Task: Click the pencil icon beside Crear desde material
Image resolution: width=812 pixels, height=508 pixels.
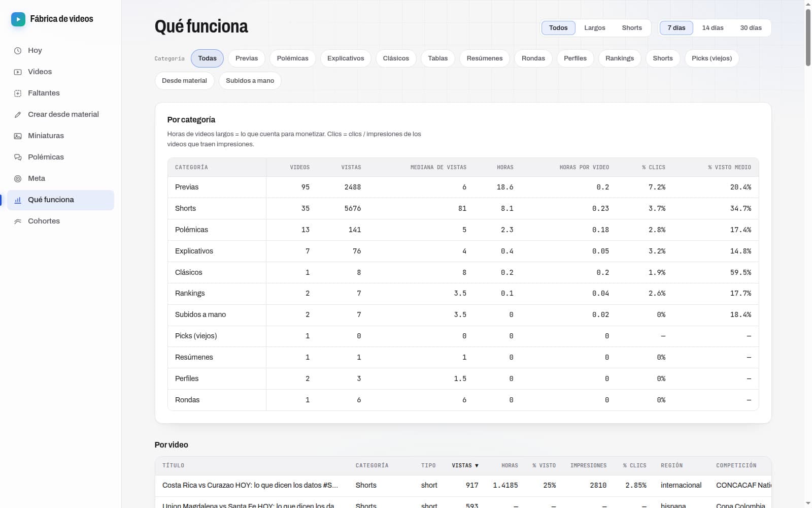Action: [x=18, y=114]
